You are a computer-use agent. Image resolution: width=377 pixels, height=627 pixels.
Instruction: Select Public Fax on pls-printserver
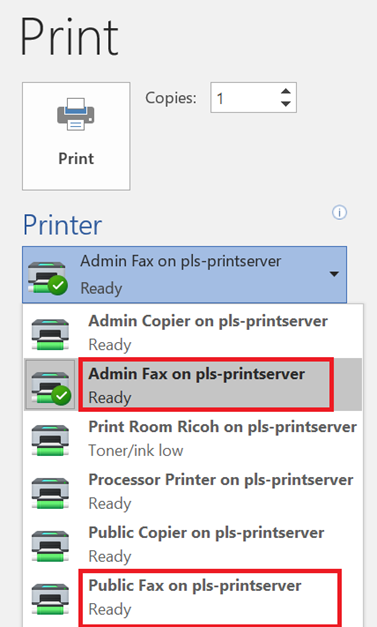tap(193, 597)
